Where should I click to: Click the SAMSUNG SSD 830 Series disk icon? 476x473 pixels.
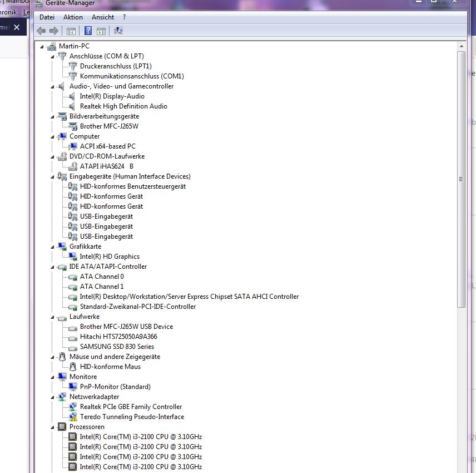click(x=73, y=347)
